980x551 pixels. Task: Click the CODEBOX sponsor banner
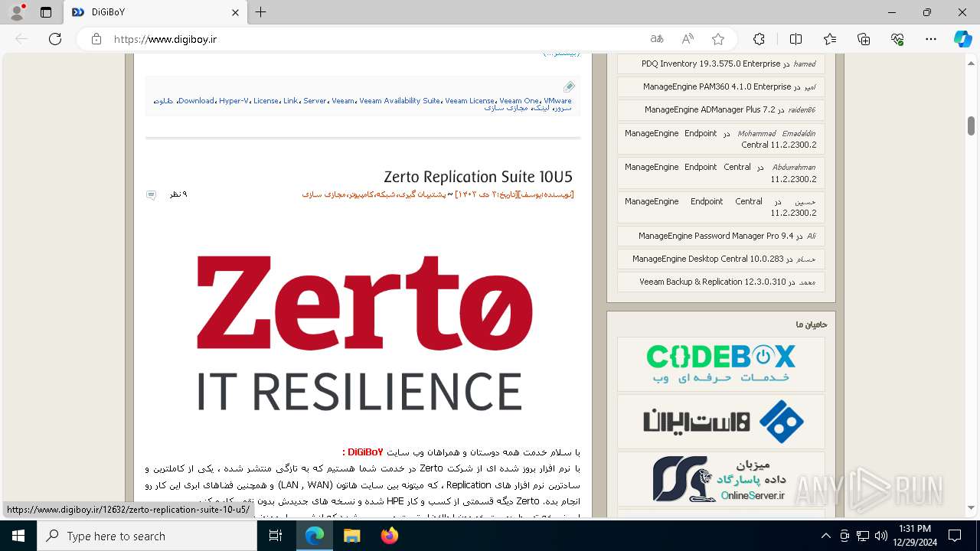720,364
